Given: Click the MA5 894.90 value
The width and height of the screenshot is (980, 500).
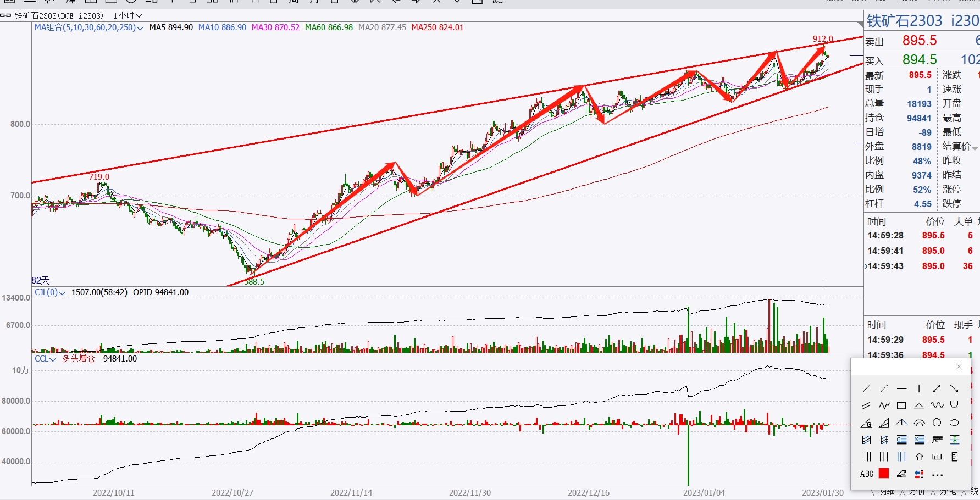Looking at the screenshot, I should [171, 27].
